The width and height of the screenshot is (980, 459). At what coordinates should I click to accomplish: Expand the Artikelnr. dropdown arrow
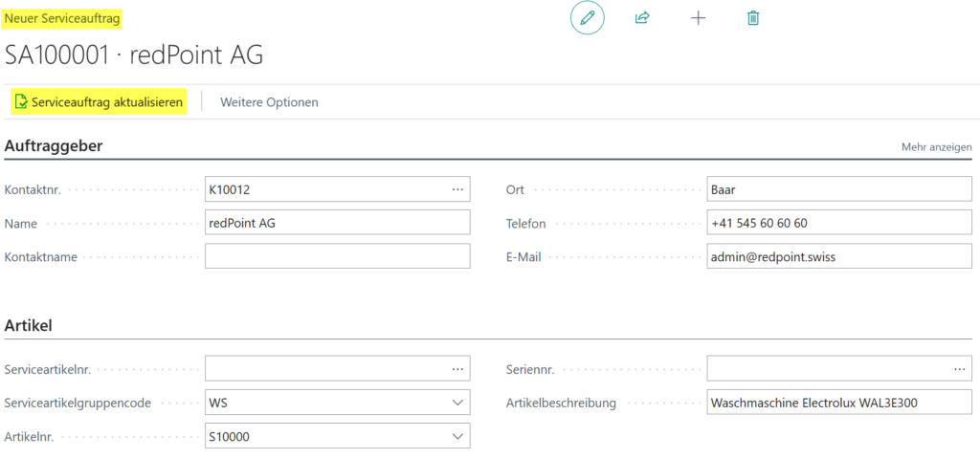pyautogui.click(x=458, y=436)
